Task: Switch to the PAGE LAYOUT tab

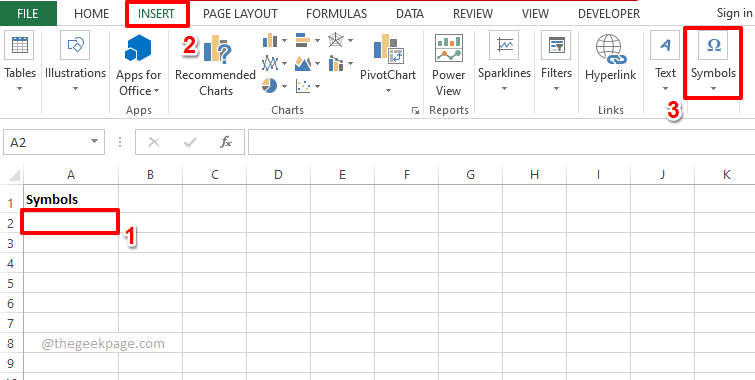Action: [240, 14]
